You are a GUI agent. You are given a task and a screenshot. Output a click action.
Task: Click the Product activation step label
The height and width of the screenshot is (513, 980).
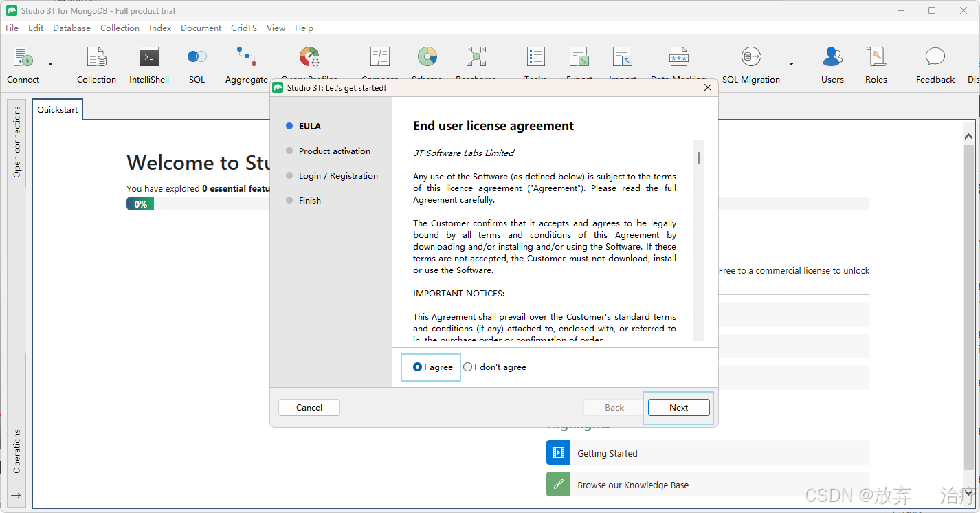click(x=334, y=151)
